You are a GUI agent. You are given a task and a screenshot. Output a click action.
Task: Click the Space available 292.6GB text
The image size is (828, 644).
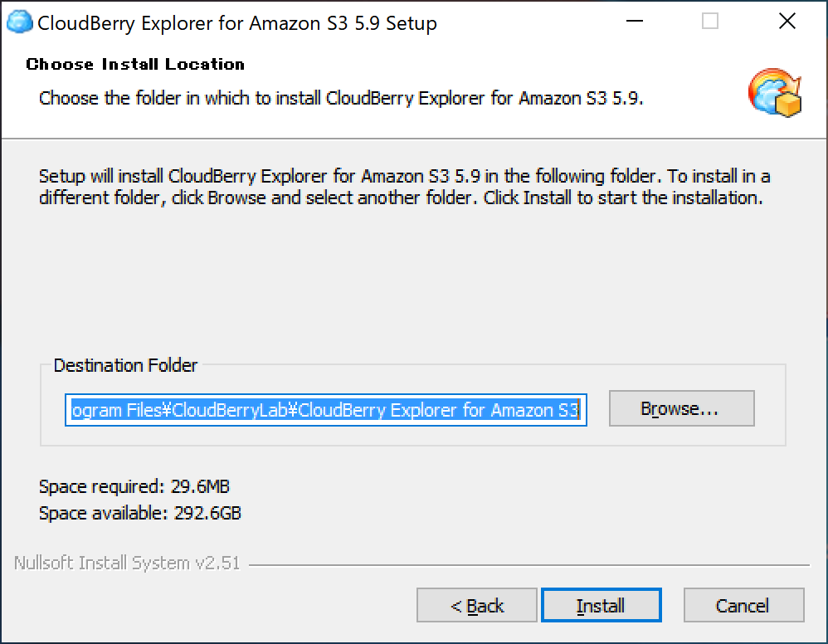pos(139,513)
